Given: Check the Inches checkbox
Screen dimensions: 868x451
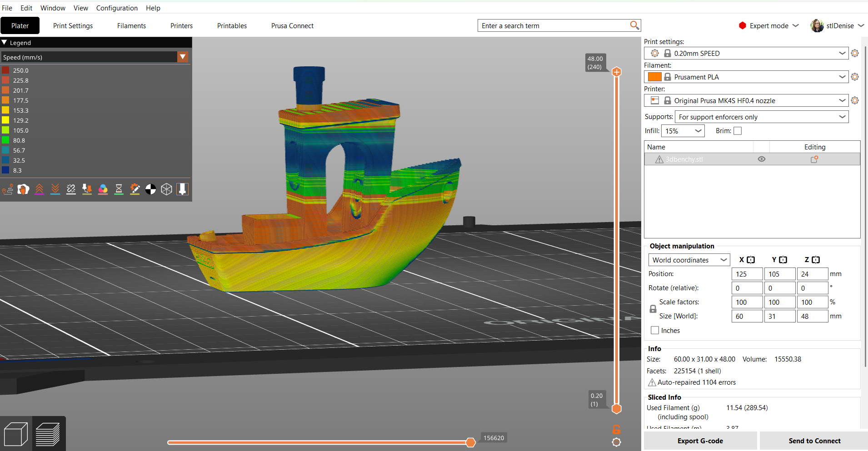Looking at the screenshot, I should click(x=655, y=331).
